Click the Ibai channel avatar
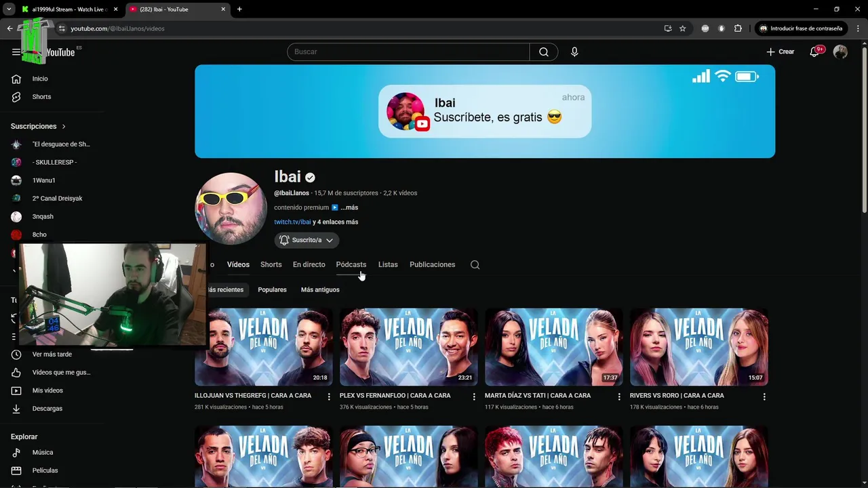This screenshot has height=488, width=868. [231, 208]
